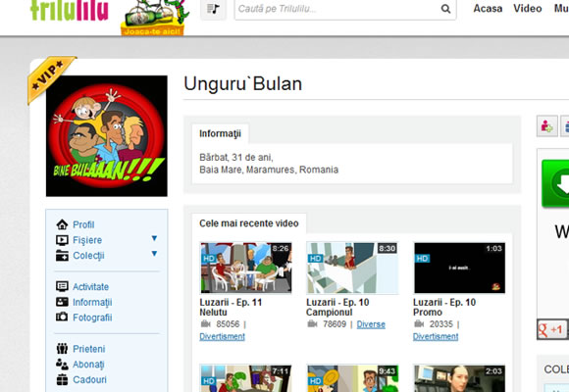
Task: Open the Fotografii link
Action: tap(92, 318)
